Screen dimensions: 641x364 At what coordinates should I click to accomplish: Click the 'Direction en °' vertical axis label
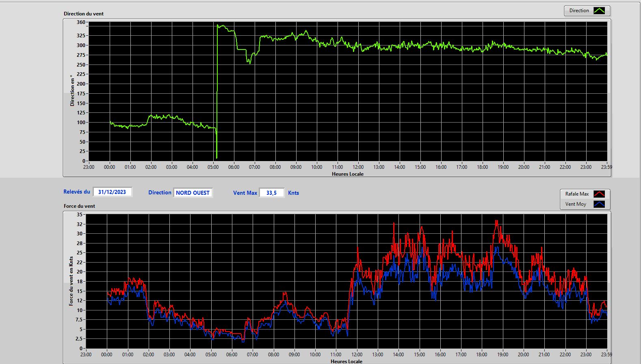pyautogui.click(x=72, y=90)
